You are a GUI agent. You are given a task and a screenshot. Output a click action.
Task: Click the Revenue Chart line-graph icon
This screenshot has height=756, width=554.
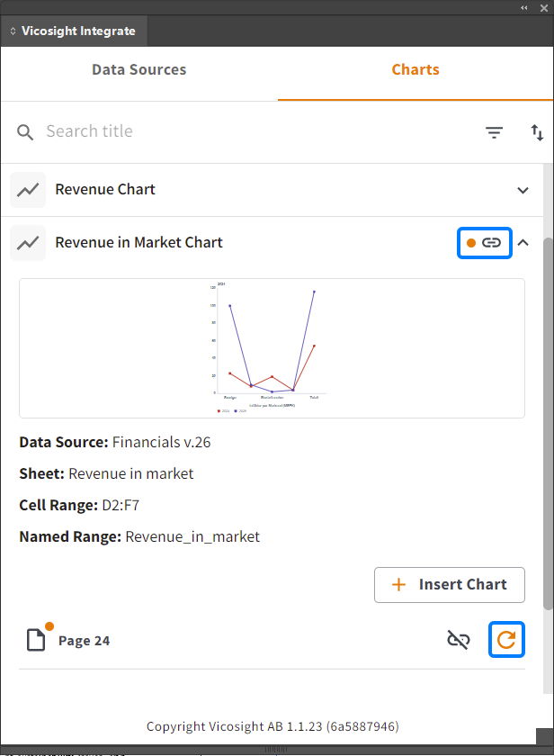tap(28, 190)
